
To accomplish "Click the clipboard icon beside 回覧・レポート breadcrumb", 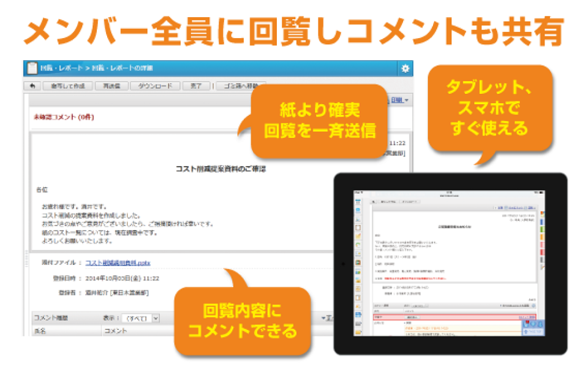I will tap(32, 69).
